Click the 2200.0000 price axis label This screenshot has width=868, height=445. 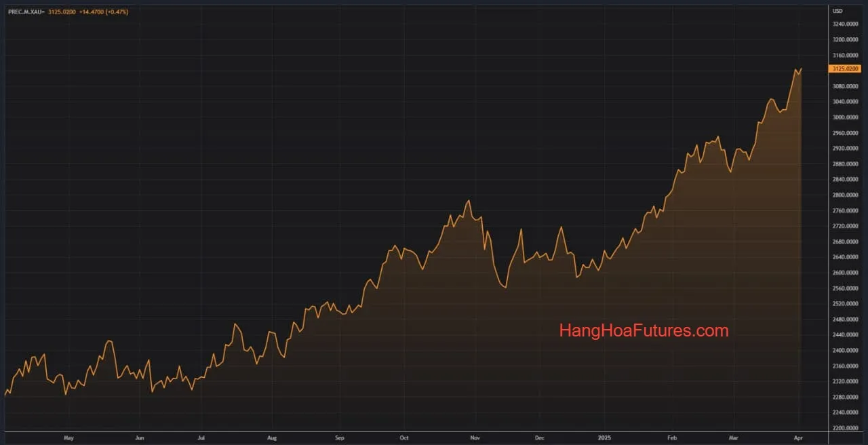(845, 428)
